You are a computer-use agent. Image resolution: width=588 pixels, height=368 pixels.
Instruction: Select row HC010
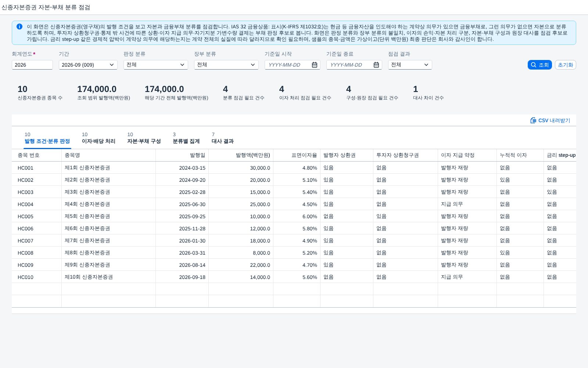pos(294,277)
